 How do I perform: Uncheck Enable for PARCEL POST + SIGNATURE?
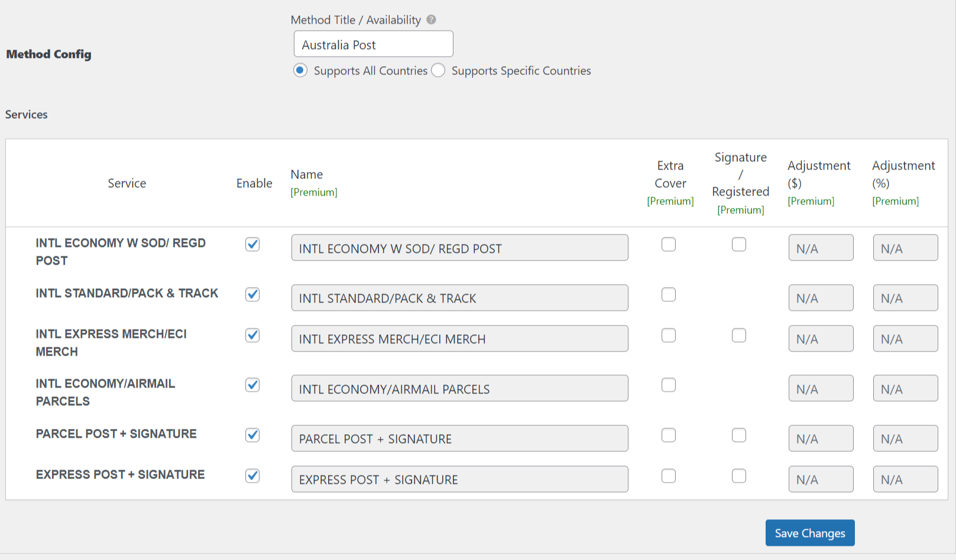pos(252,435)
